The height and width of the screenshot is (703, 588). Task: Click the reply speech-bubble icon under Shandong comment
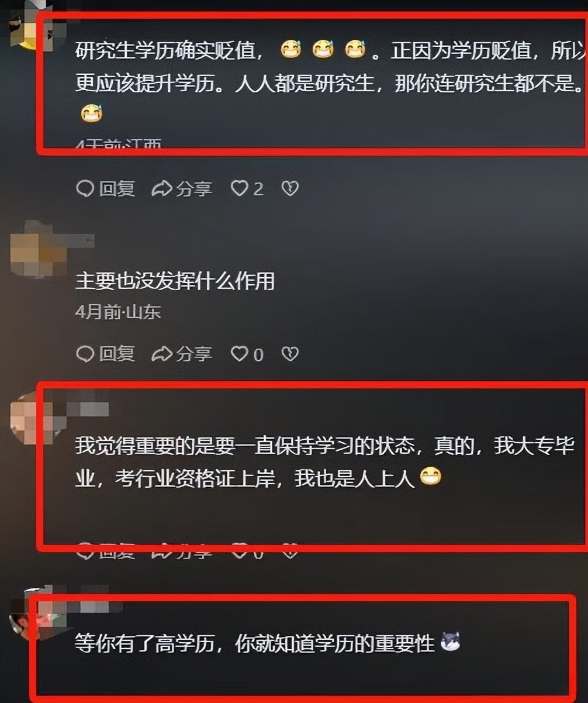click(x=85, y=354)
